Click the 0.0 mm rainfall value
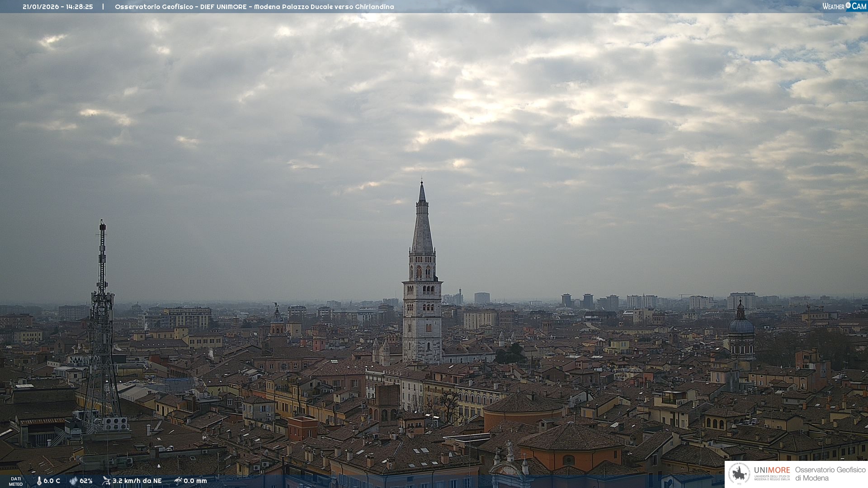 click(195, 481)
